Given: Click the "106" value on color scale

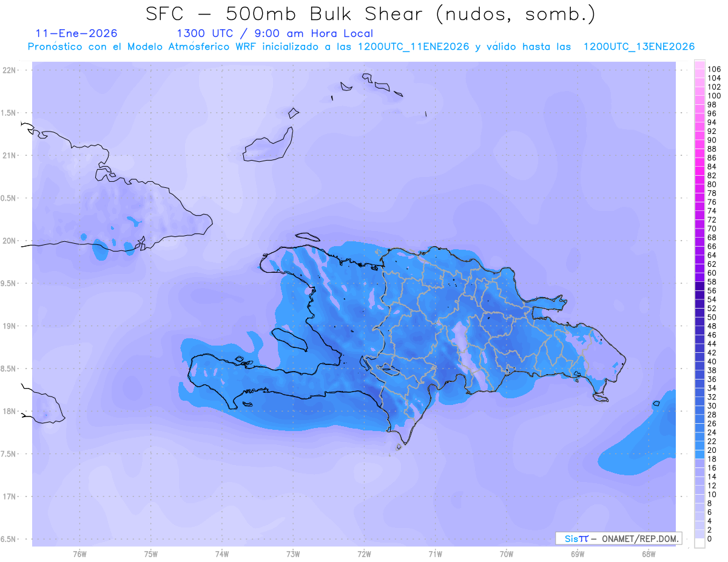Looking at the screenshot, I should click(x=714, y=70).
